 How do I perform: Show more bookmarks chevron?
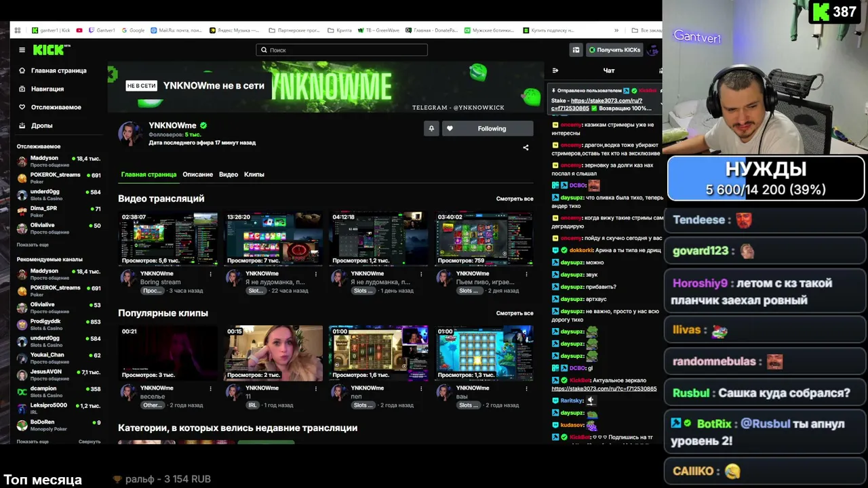(616, 30)
